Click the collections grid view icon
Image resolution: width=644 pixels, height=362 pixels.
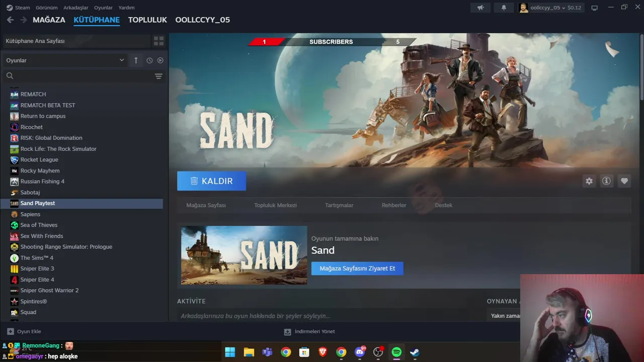(x=158, y=41)
